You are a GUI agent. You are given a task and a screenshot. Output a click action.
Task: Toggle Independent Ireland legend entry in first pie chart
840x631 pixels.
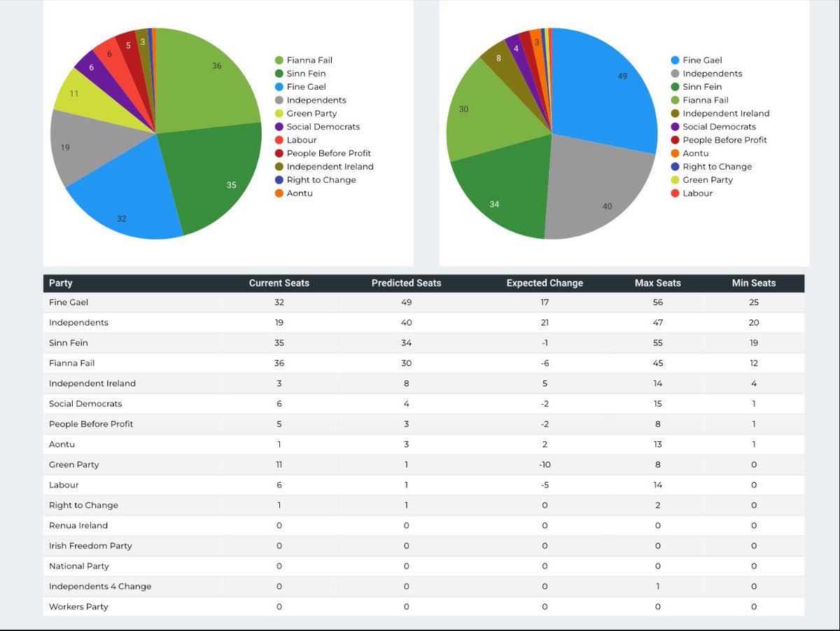(324, 167)
